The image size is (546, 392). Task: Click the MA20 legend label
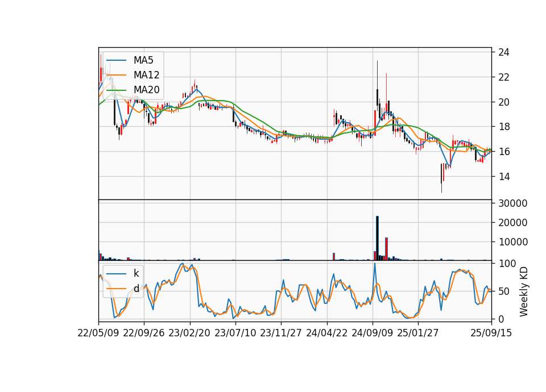[x=146, y=90]
